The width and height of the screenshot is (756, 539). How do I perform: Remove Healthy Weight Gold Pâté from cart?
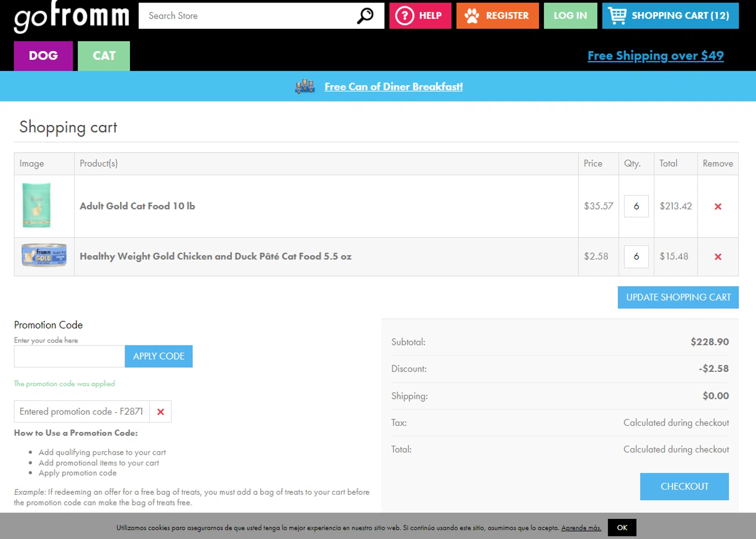point(718,257)
